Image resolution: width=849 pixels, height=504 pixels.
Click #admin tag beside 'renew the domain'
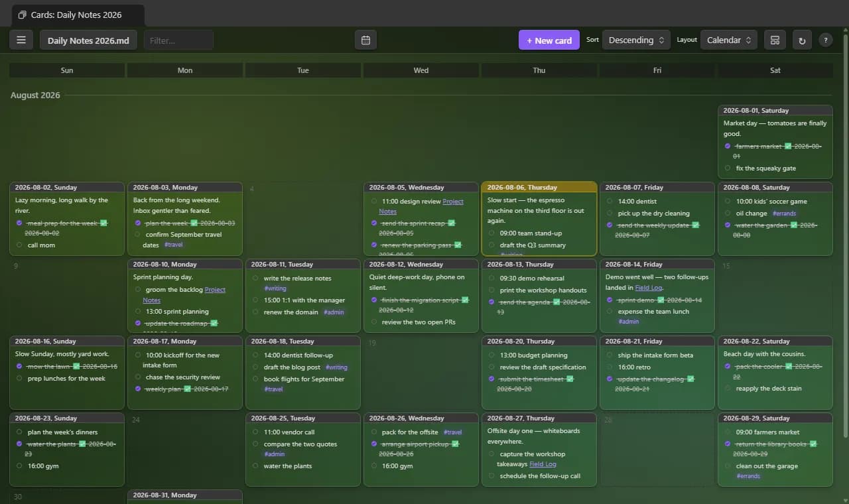coord(334,312)
